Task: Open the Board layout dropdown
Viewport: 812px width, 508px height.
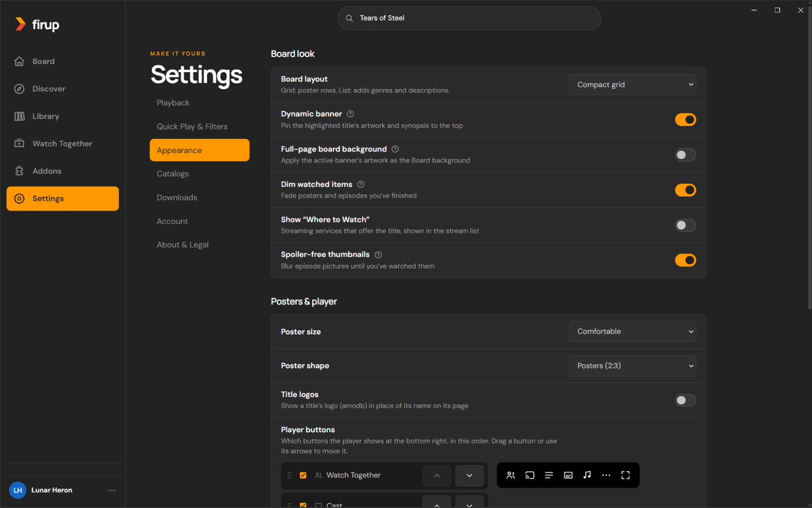Action: 632,85
